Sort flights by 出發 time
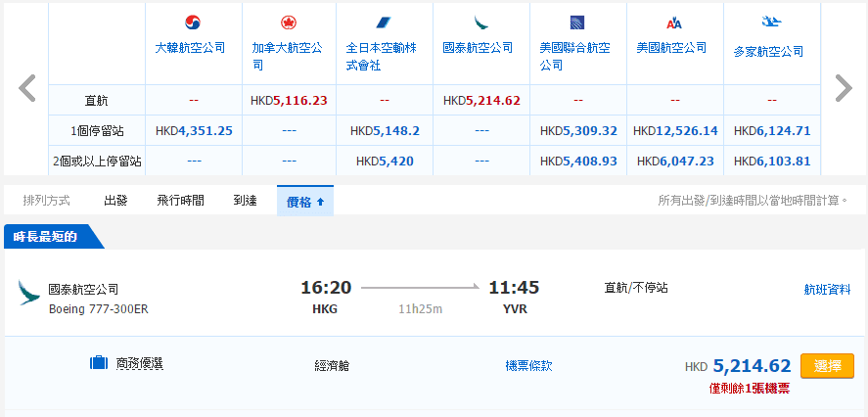Screen dimensions: 868x417 click(x=115, y=201)
